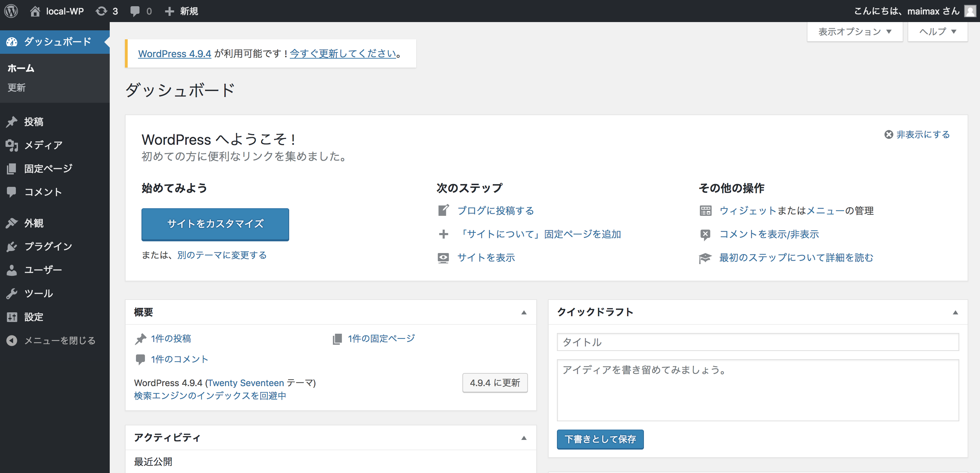Screen dimensions: 980x473
Task: Collapse the クイックドラフト panel arrow
Action: coord(955,313)
